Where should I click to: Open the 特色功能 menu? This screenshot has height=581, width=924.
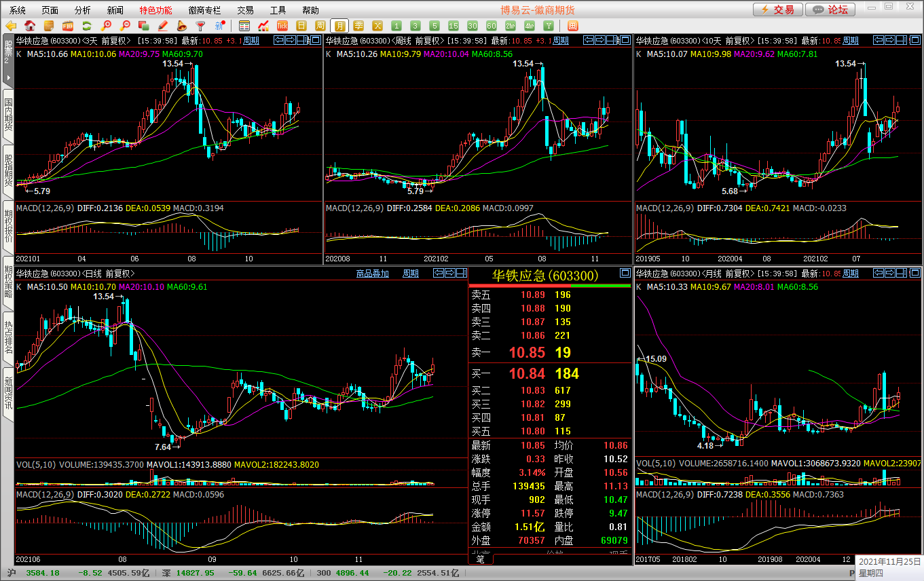point(155,10)
